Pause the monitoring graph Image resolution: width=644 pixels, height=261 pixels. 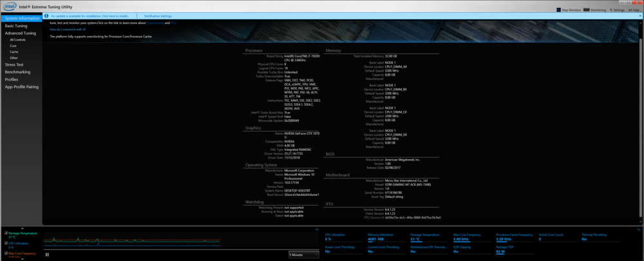coord(47,254)
